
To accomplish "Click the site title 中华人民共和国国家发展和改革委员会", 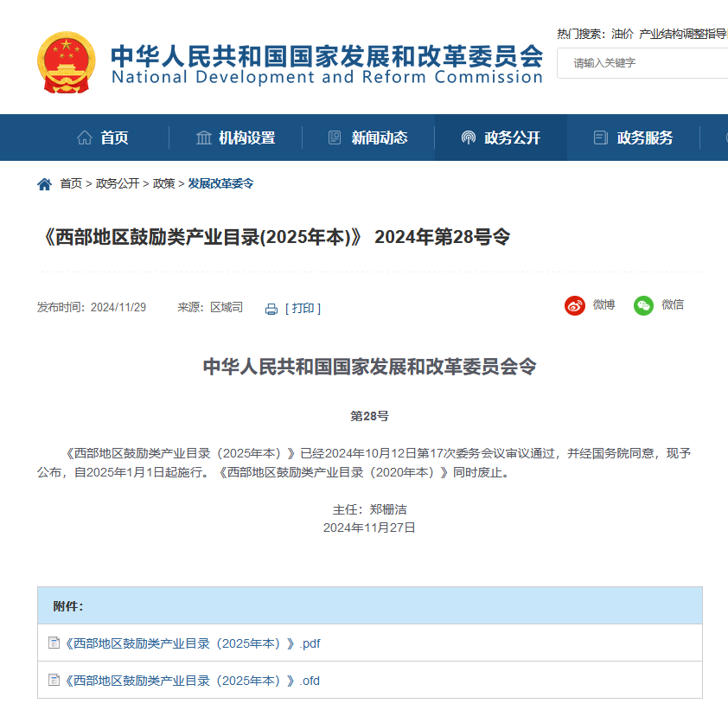I will pos(327,55).
